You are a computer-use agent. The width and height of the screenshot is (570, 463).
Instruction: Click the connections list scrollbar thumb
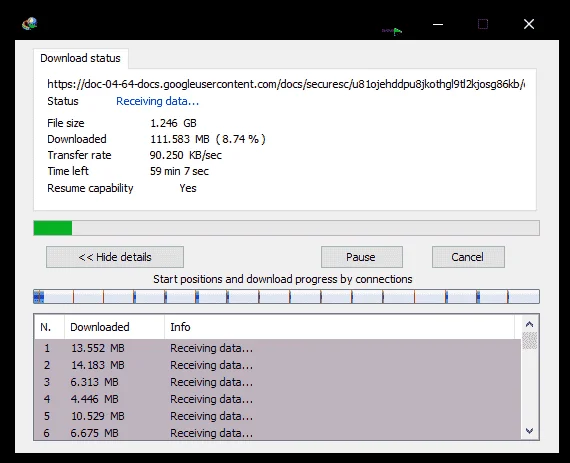click(529, 341)
